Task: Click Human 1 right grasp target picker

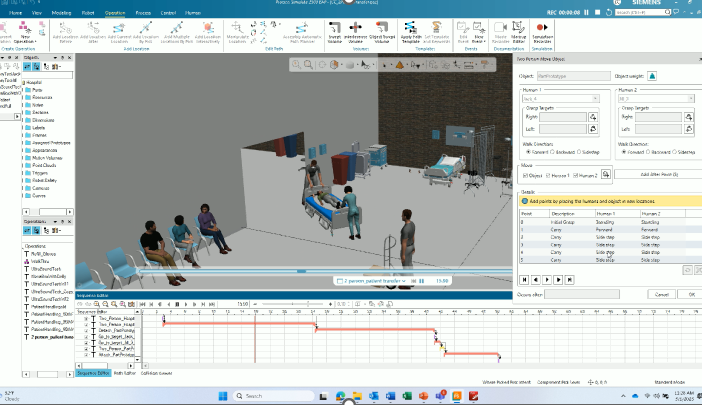Action: point(594,117)
